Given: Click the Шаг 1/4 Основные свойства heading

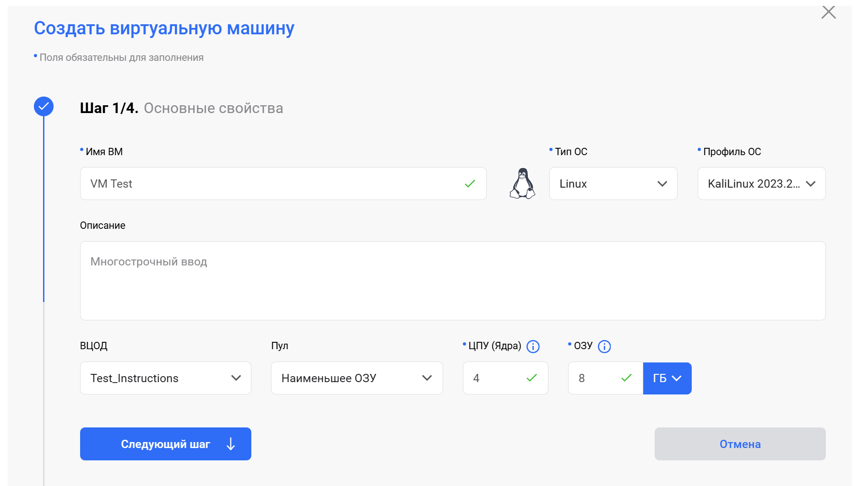Looking at the screenshot, I should (x=182, y=108).
